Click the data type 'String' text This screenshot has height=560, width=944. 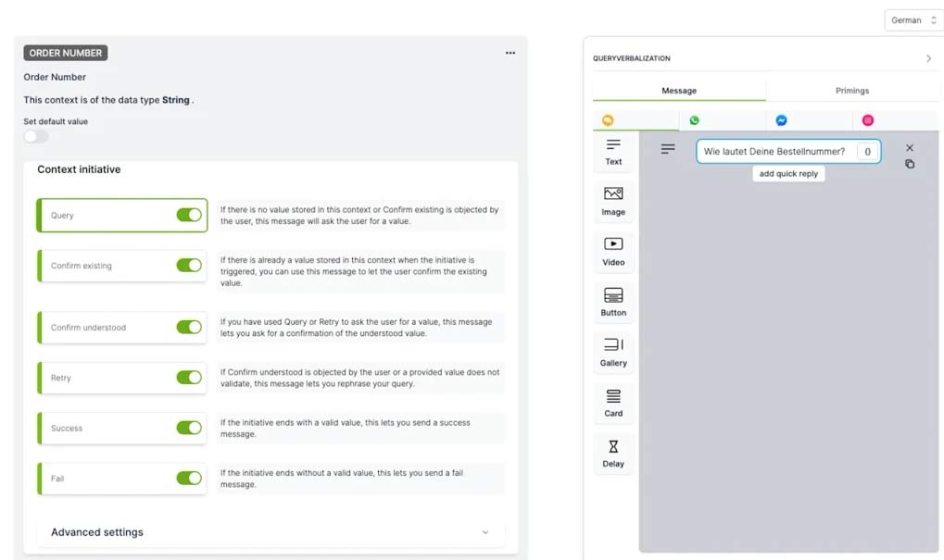[x=176, y=100]
